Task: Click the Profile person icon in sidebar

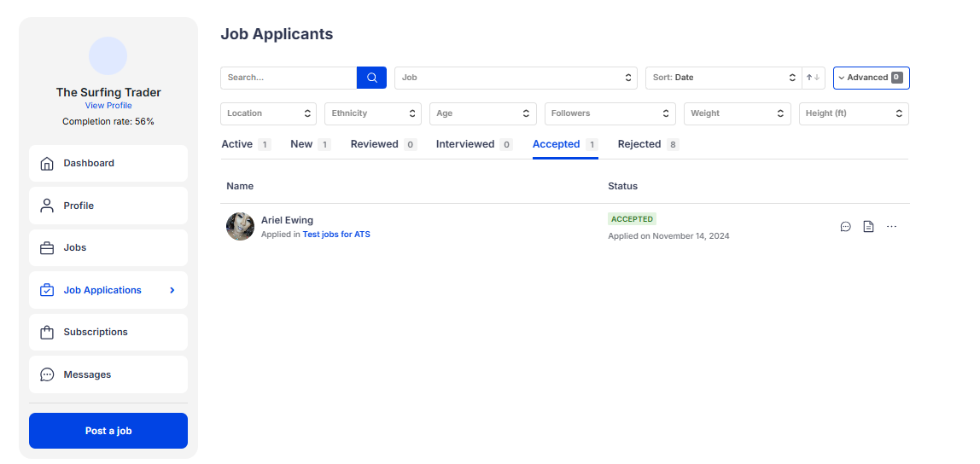Action: pos(47,206)
